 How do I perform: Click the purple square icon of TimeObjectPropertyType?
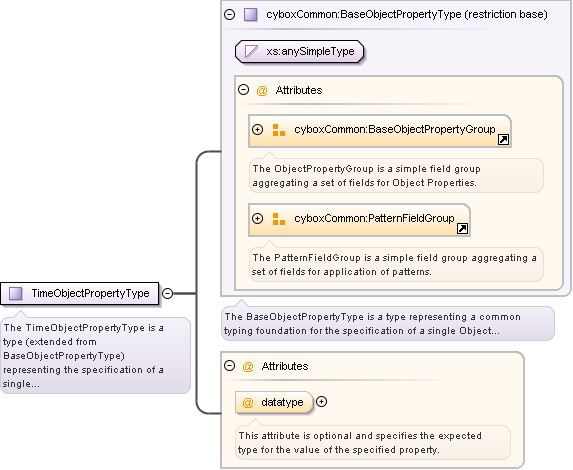tap(16, 293)
